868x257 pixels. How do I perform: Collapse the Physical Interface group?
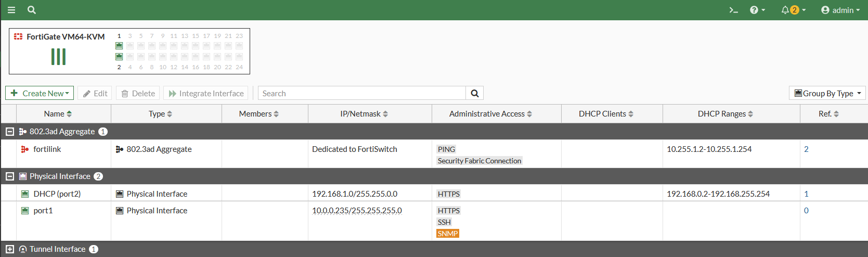9,176
